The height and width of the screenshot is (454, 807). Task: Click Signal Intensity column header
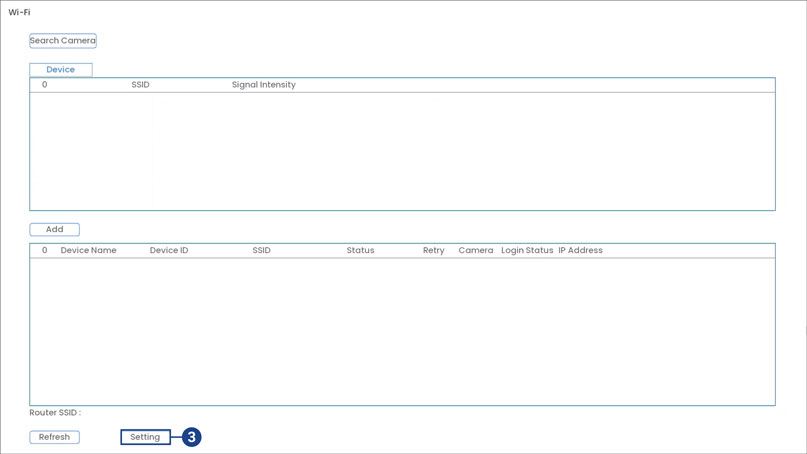(264, 85)
